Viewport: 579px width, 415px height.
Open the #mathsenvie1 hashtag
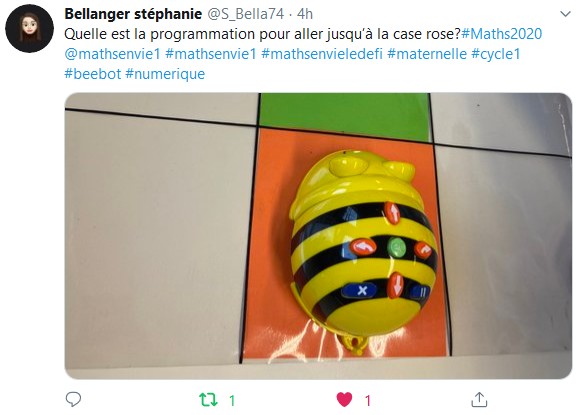(x=210, y=54)
